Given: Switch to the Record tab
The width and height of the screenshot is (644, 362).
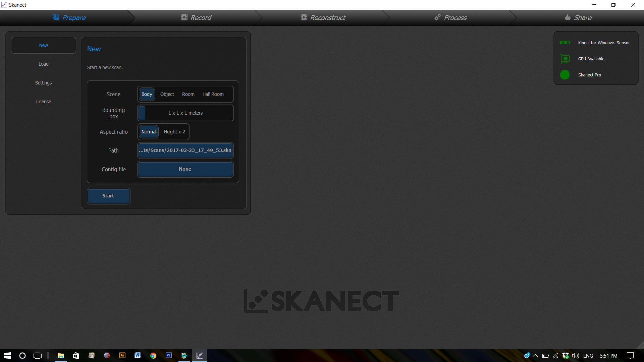Looking at the screenshot, I should [196, 18].
